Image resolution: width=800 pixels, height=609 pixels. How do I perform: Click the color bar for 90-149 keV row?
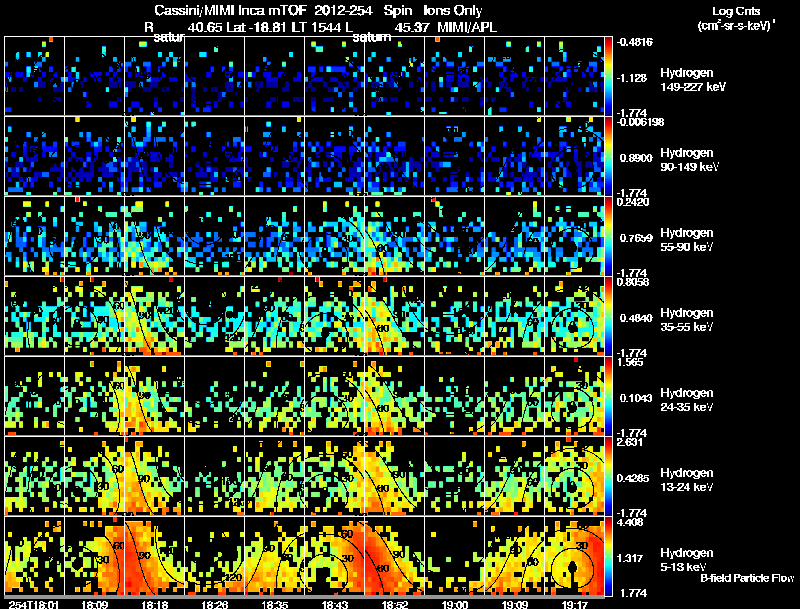[x=608, y=156]
